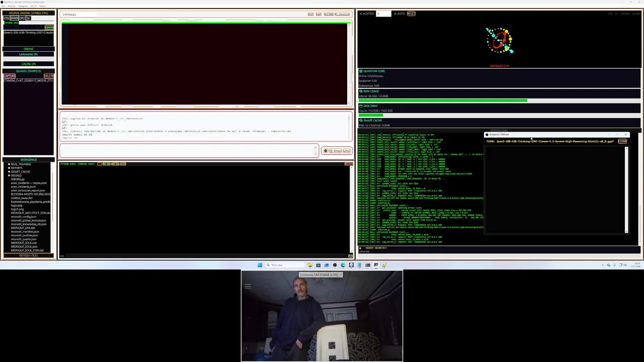Select file mionolit_global_lexicon.json
The image size is (644, 362).
point(29,221)
